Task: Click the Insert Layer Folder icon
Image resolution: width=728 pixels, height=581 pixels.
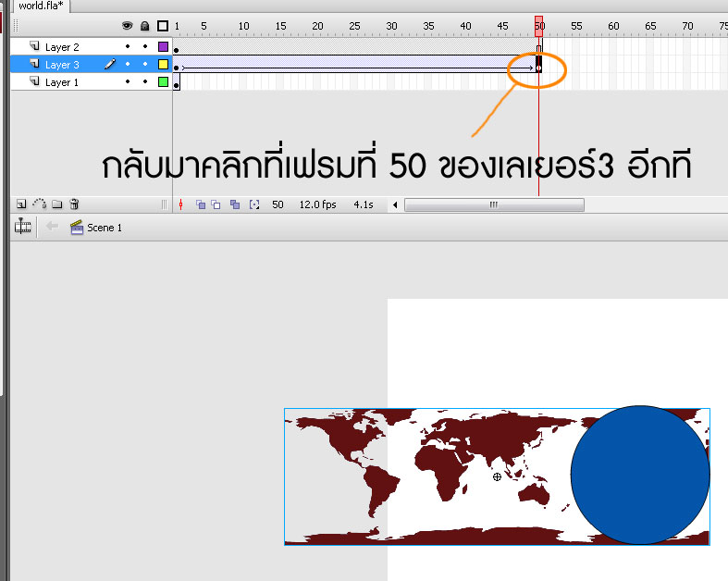Action: pyautogui.click(x=57, y=204)
